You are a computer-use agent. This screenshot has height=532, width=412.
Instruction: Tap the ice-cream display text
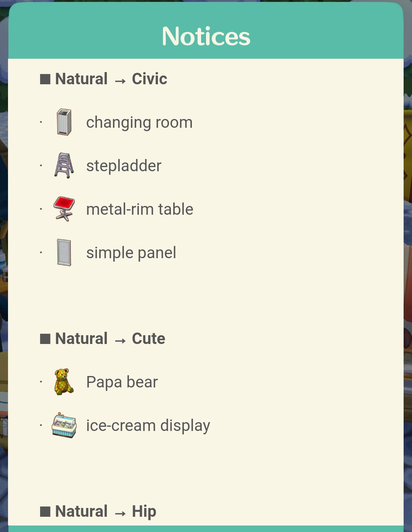(148, 426)
